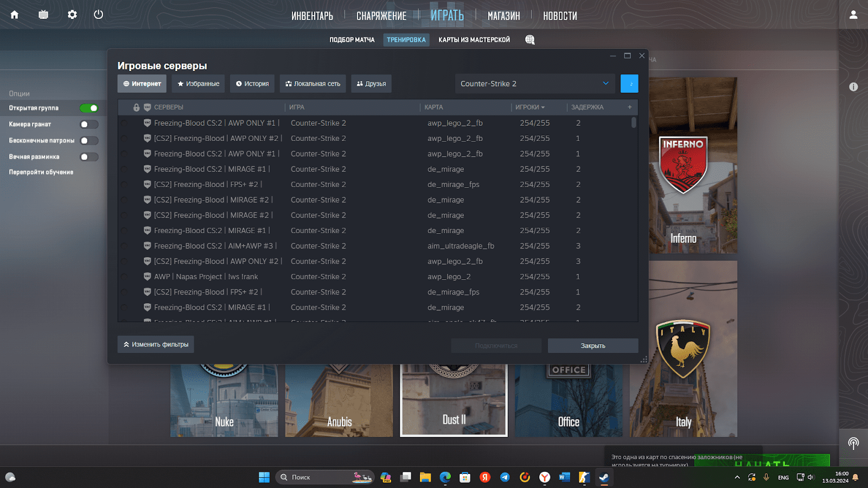Select the Dust II map card
The width and height of the screenshot is (868, 488).
[454, 400]
